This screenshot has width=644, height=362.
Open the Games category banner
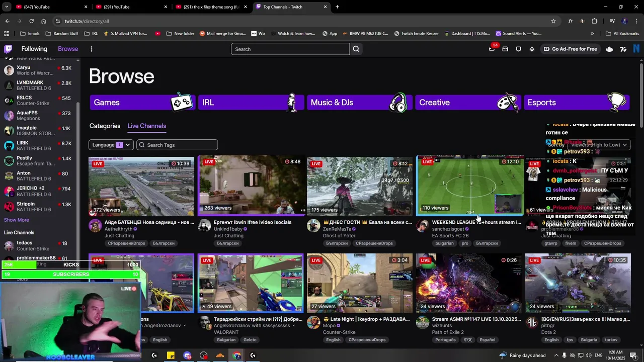pos(142,102)
